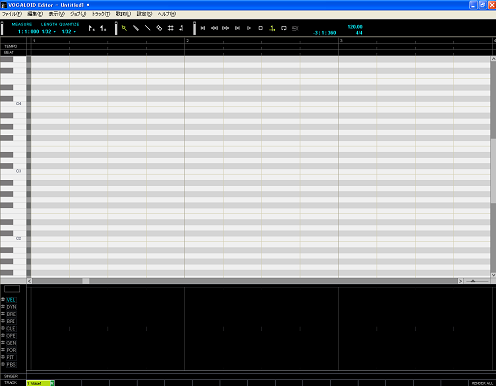Click the empty value box above VEL
The height and width of the screenshot is (386, 496).
click(x=12, y=289)
